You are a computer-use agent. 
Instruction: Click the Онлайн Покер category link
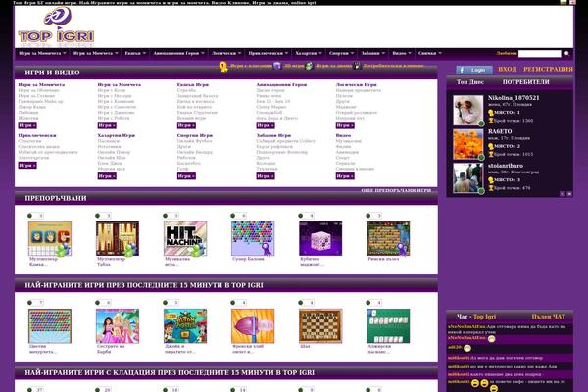click(114, 152)
